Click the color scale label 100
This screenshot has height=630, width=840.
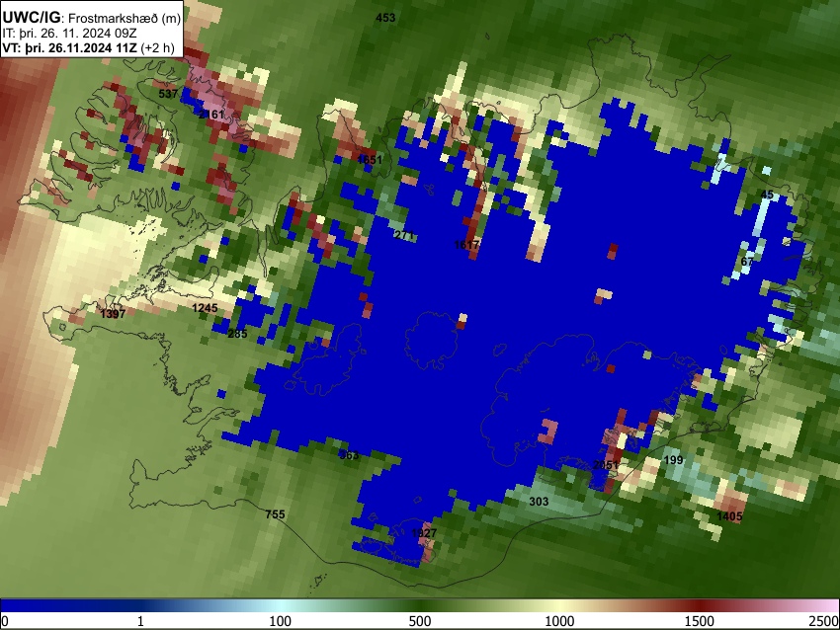point(281,621)
